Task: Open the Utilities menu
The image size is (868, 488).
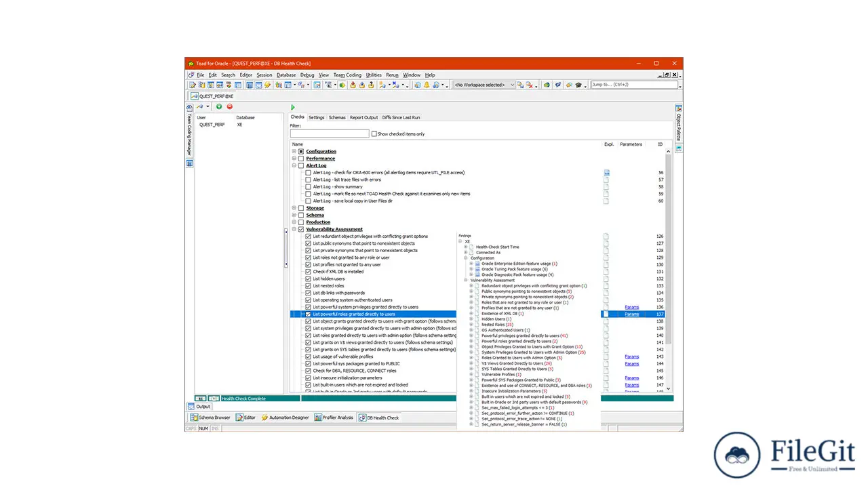Action: [374, 75]
